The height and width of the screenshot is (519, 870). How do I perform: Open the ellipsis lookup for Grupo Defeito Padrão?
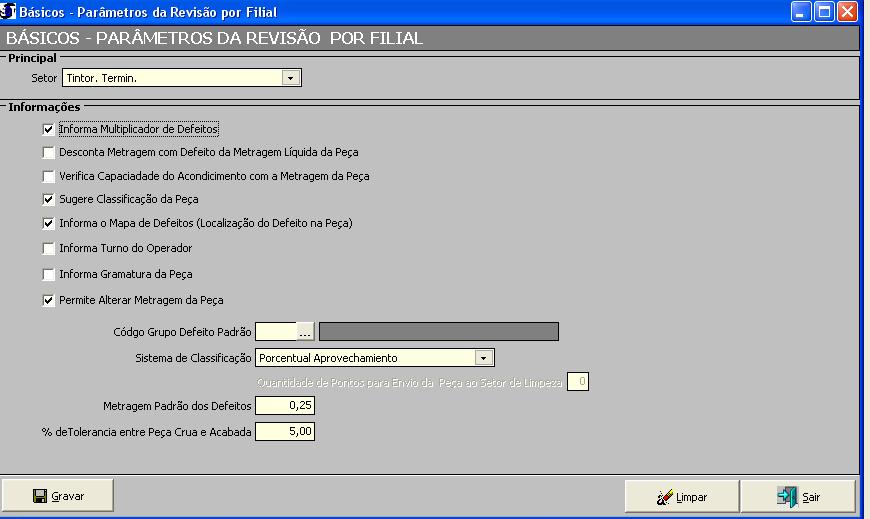coord(305,332)
